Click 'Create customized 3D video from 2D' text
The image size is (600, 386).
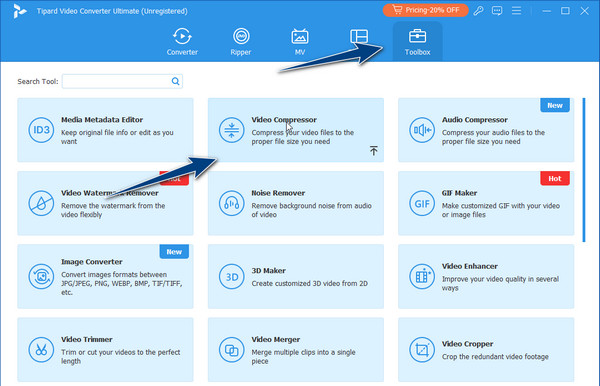pos(310,283)
